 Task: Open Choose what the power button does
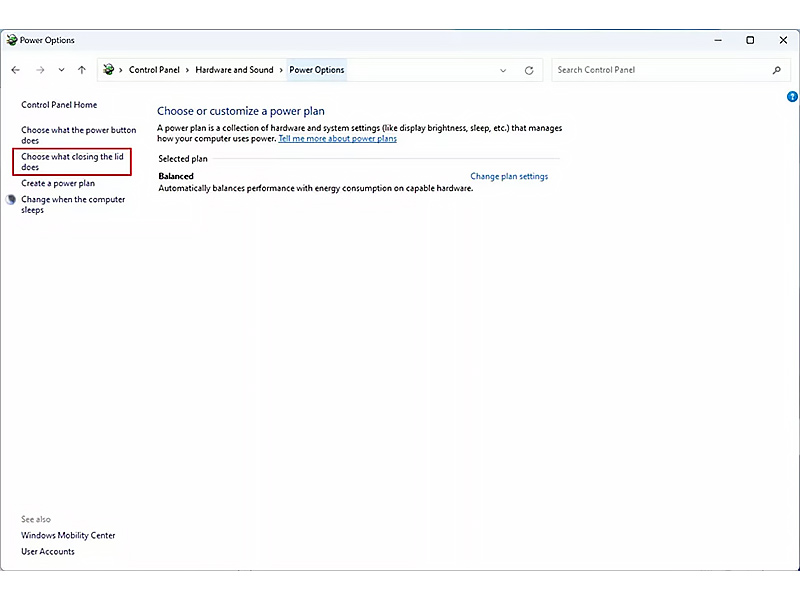click(x=79, y=135)
